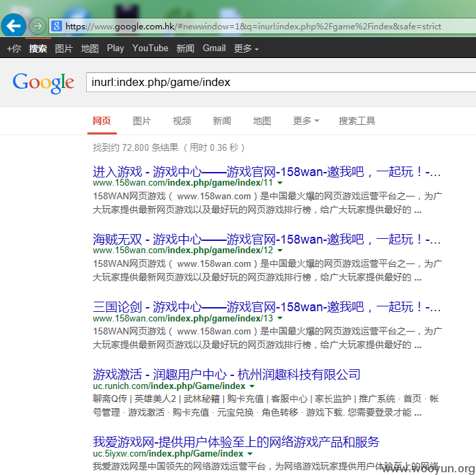Open 图片 in the black top bar
The height and width of the screenshot is (475, 476).
point(64,48)
